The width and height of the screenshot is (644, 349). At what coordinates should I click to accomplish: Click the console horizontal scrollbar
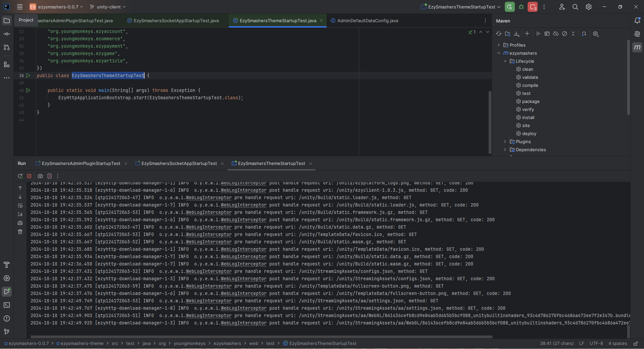point(262,337)
